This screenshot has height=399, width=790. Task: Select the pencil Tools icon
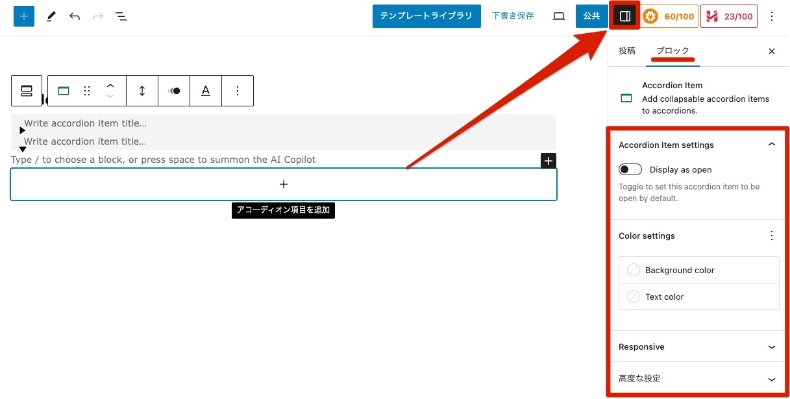click(51, 16)
